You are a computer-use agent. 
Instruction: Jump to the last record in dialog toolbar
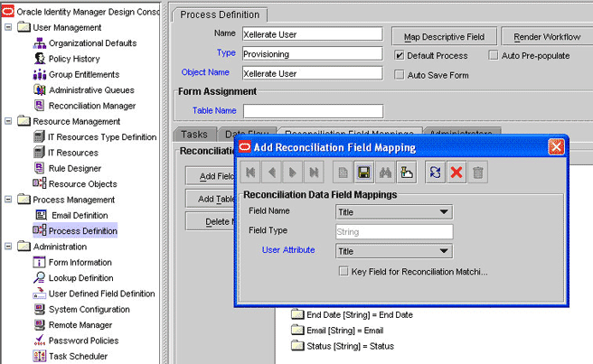click(314, 173)
